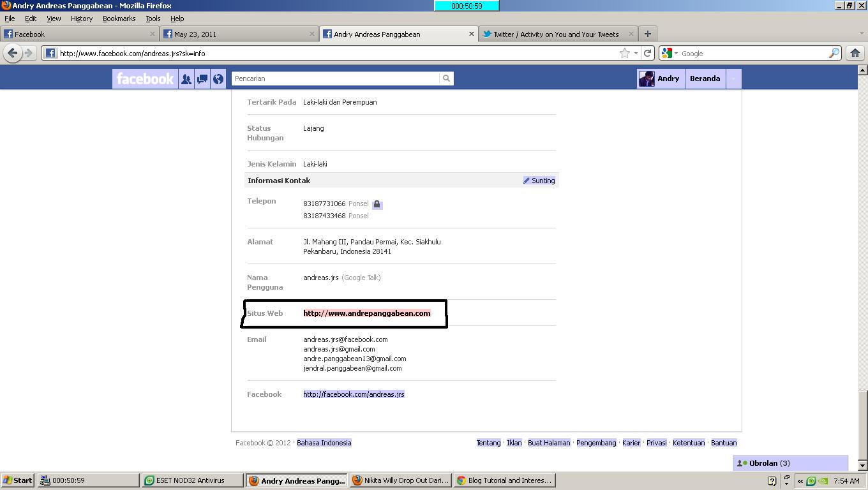The height and width of the screenshot is (490, 868).
Task: Open Facebook messages icon
Action: (202, 79)
